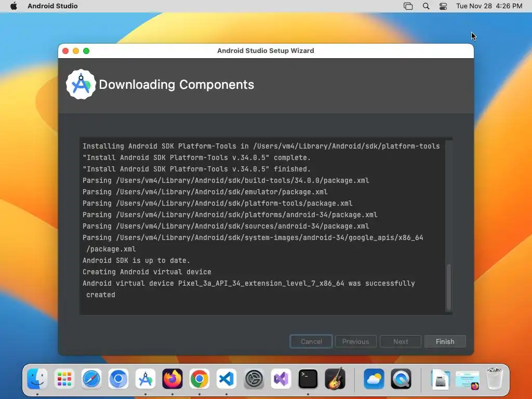Screen dimensions: 532x399
Task: Close the Setup Wizard window
Action: [66, 51]
